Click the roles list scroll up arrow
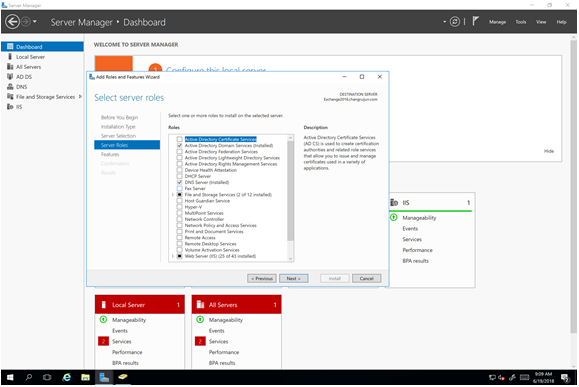Image resolution: width=579 pixels, height=387 pixels. pyautogui.click(x=291, y=138)
